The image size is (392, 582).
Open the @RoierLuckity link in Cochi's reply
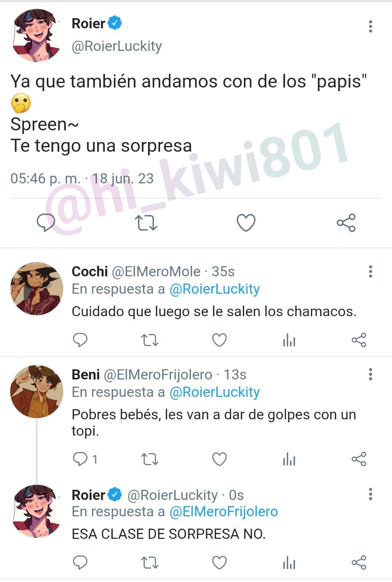coord(214,289)
